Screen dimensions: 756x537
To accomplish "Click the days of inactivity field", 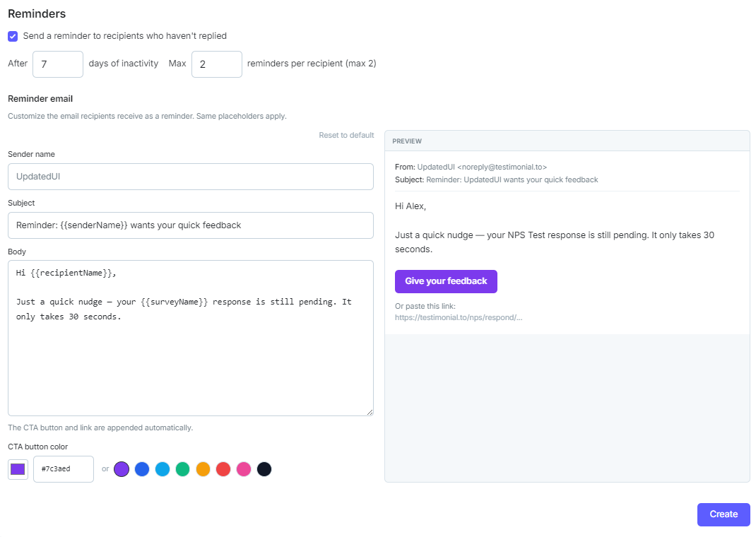I will (58, 64).
